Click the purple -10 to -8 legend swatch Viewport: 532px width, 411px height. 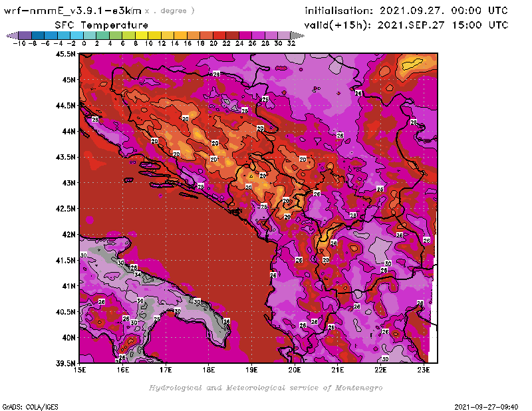[25, 35]
